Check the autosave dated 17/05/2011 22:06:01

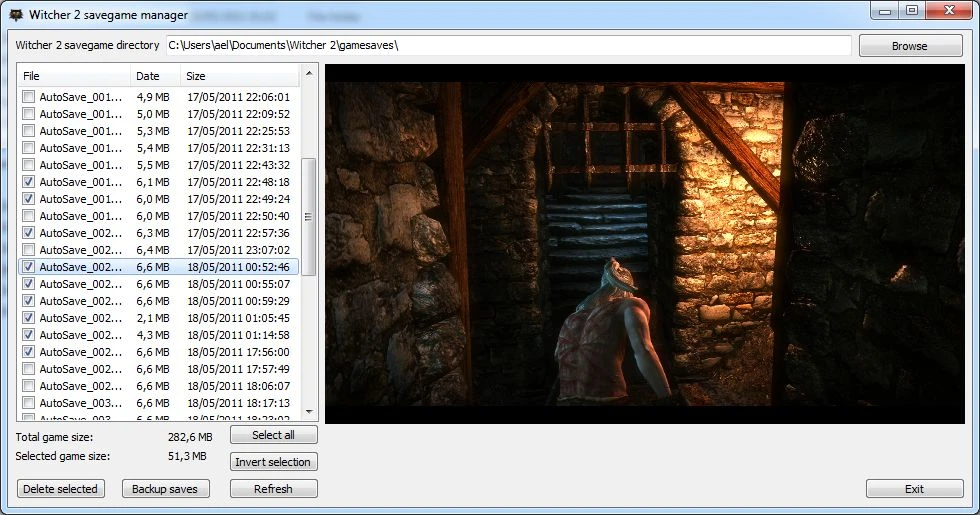[x=28, y=98]
